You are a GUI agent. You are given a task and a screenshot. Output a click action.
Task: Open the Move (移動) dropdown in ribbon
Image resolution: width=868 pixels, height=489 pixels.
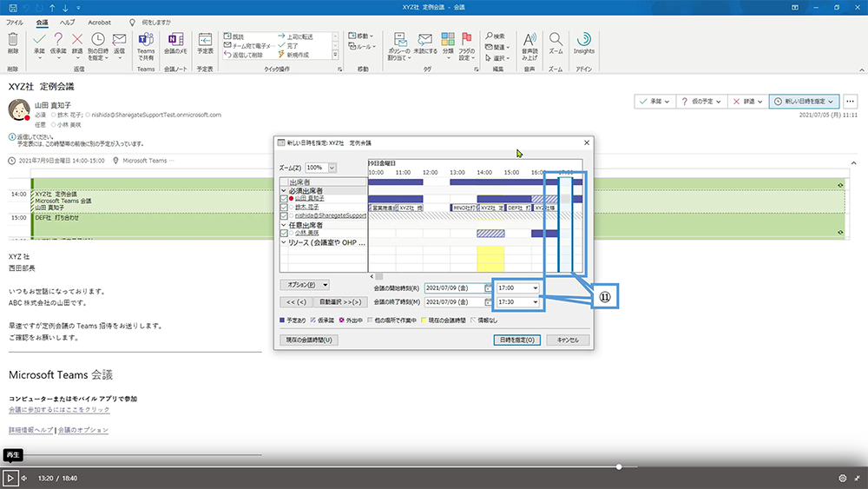click(361, 36)
